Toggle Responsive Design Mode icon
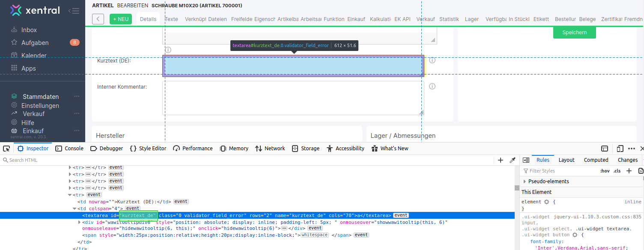The width and height of the screenshot is (644, 250). (620, 149)
